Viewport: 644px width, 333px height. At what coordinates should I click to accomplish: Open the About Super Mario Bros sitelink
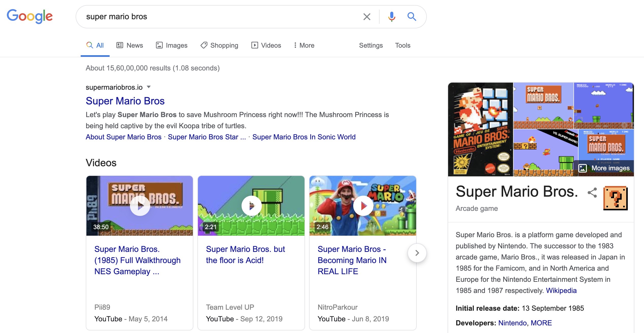(124, 137)
